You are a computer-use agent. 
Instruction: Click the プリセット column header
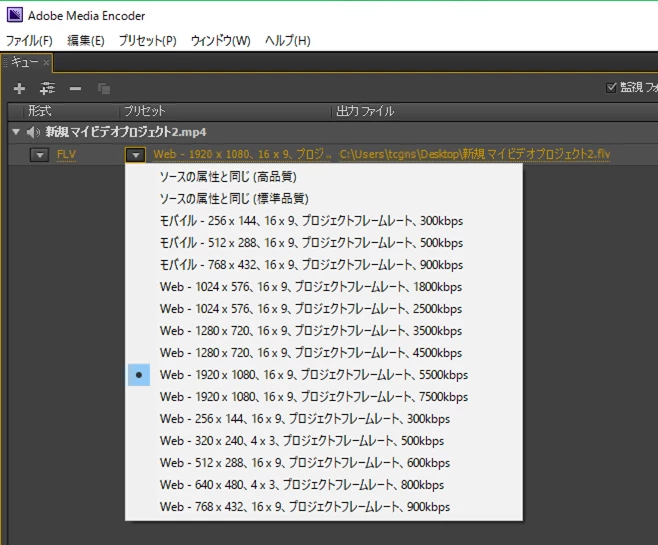pos(145,111)
